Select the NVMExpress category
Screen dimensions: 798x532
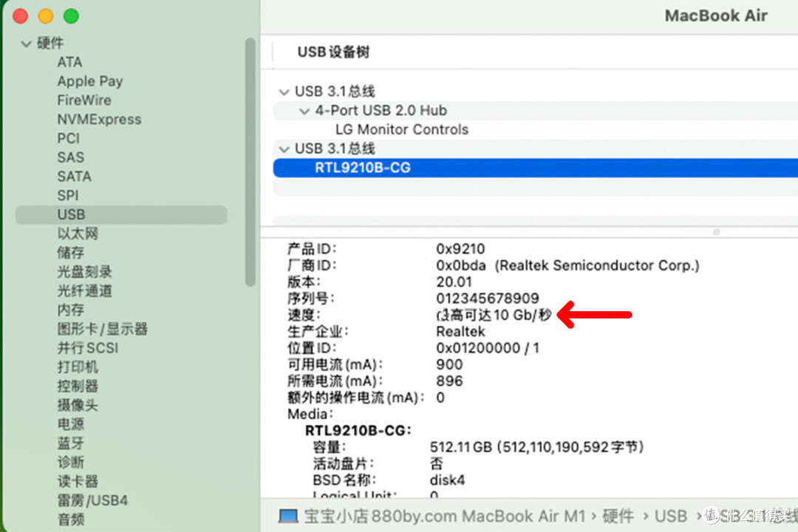pos(99,119)
